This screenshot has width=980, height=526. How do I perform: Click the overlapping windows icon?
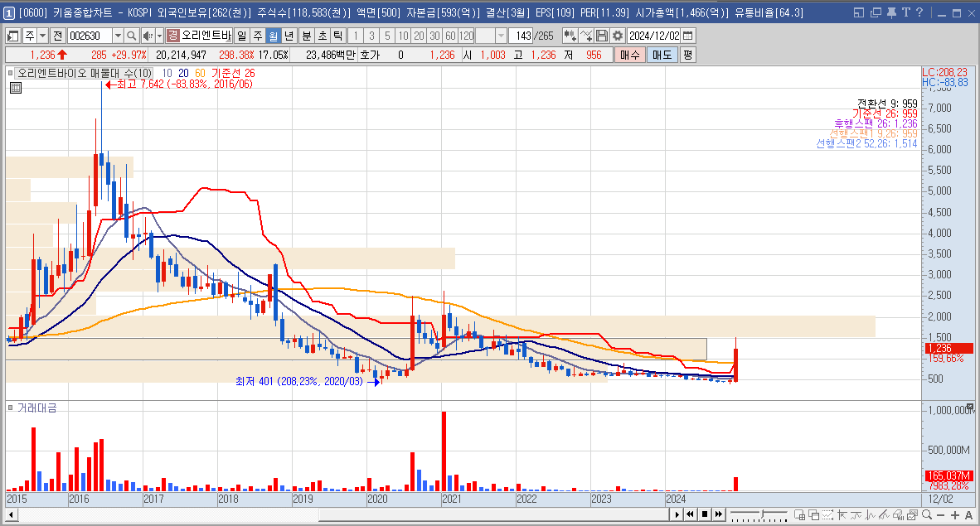coord(813,514)
